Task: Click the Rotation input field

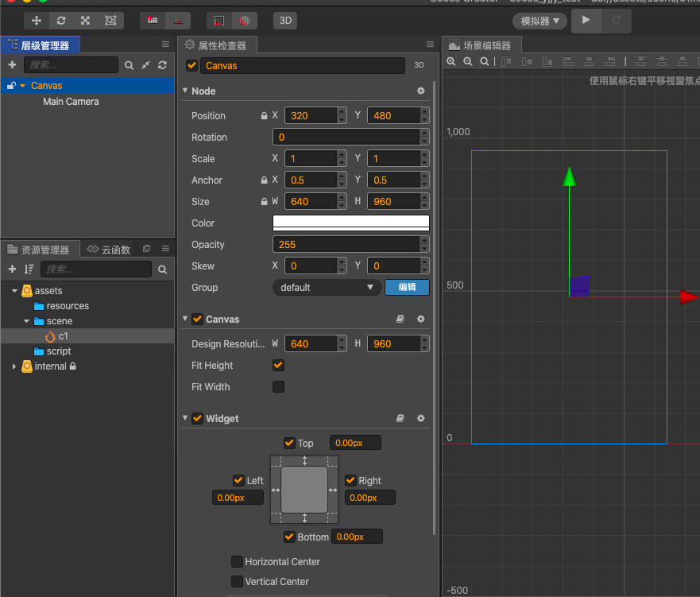Action: pos(346,137)
